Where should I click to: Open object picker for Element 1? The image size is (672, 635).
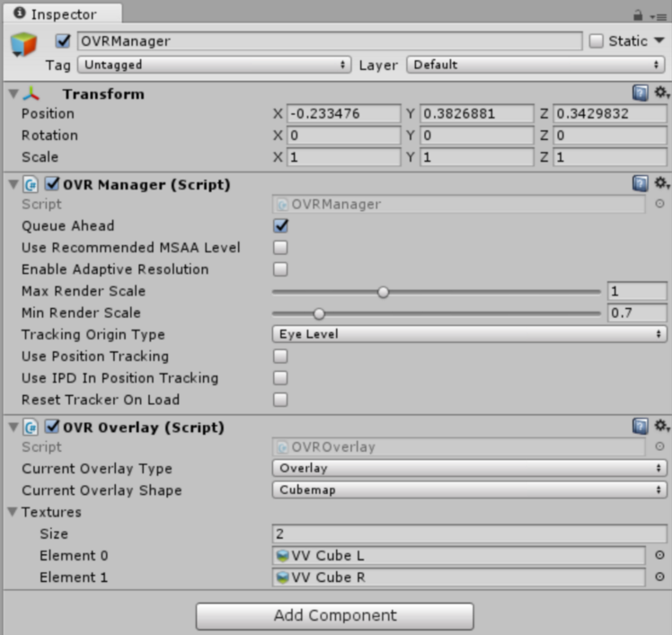(659, 577)
